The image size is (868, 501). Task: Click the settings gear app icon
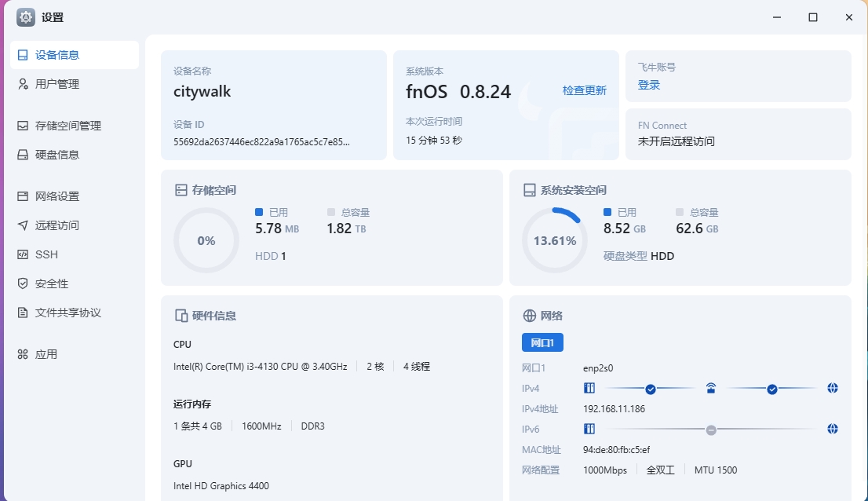coord(26,17)
